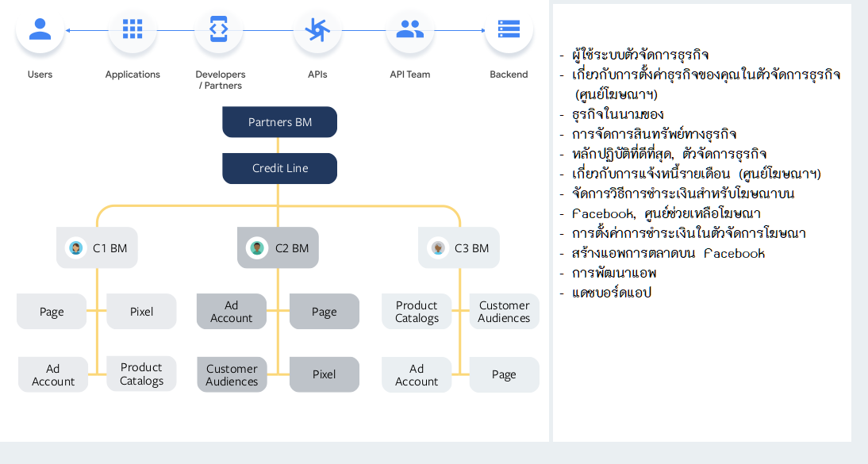Screen dimensions: 868x464
Task: Select the Partners BM box
Action: 279,122
